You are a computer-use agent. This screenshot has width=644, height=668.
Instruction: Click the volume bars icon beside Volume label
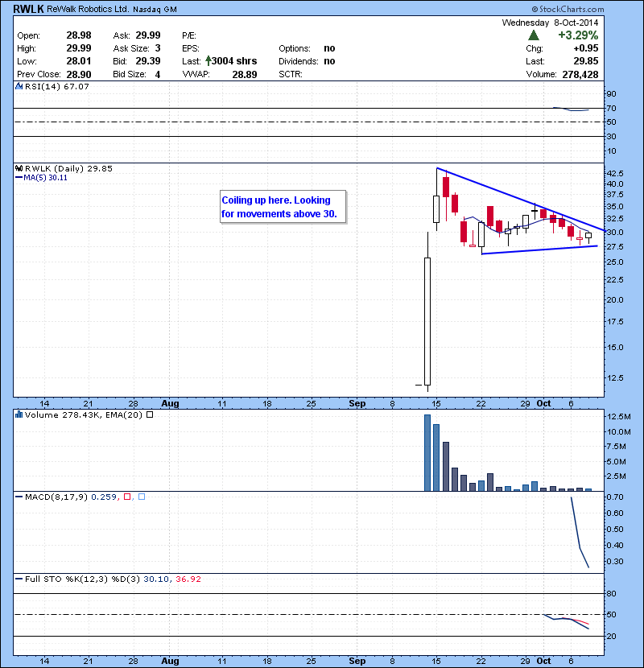point(19,414)
